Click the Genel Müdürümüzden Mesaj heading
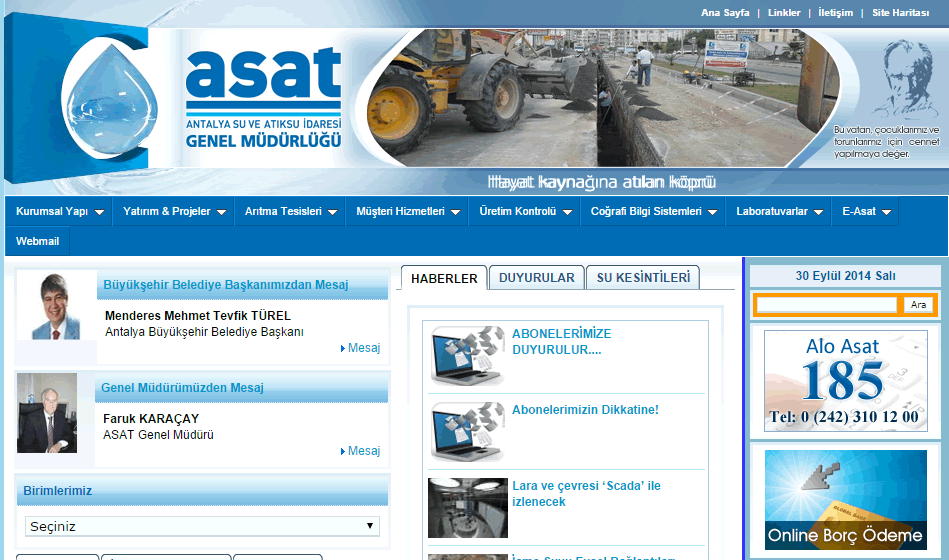This screenshot has height=560, width=949. tap(182, 387)
